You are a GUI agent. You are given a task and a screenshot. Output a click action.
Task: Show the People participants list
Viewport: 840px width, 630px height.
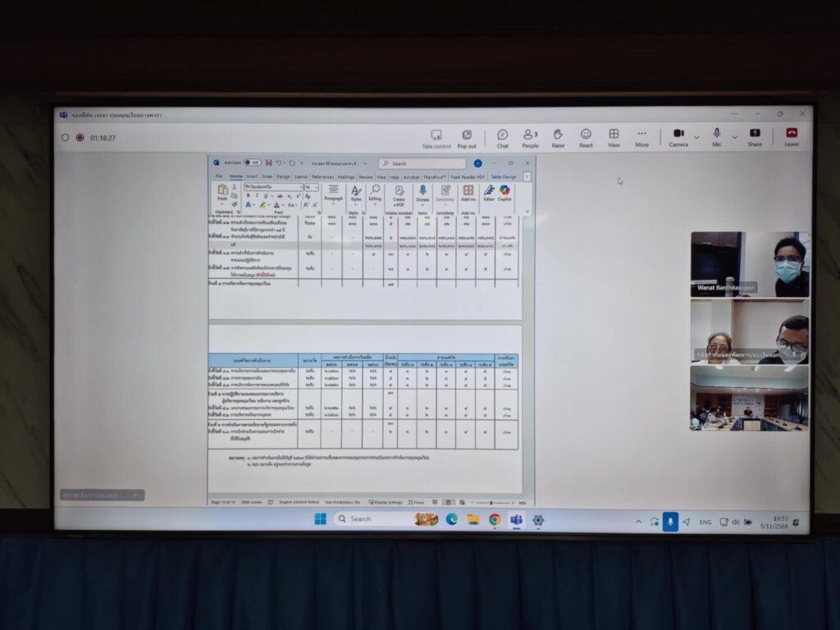[530, 136]
